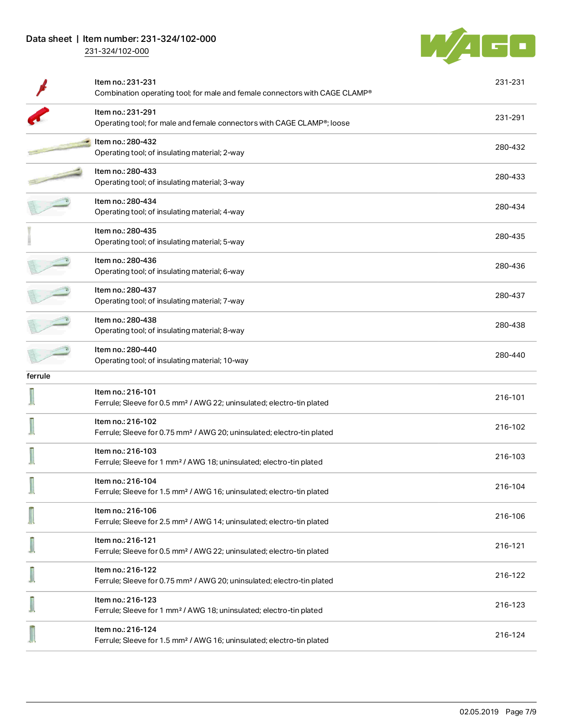The image size is (563, 728).
Task: Click the WAGO logo
Action: 478,45
